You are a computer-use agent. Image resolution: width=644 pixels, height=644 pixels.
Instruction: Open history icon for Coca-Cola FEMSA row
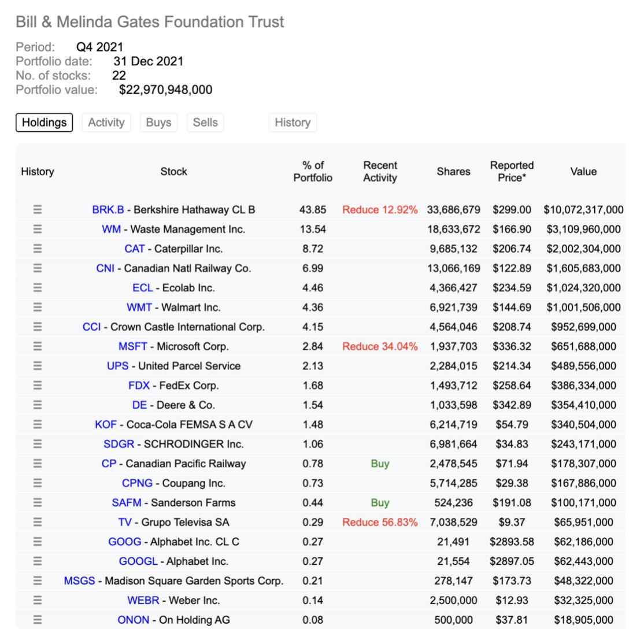tap(38, 424)
